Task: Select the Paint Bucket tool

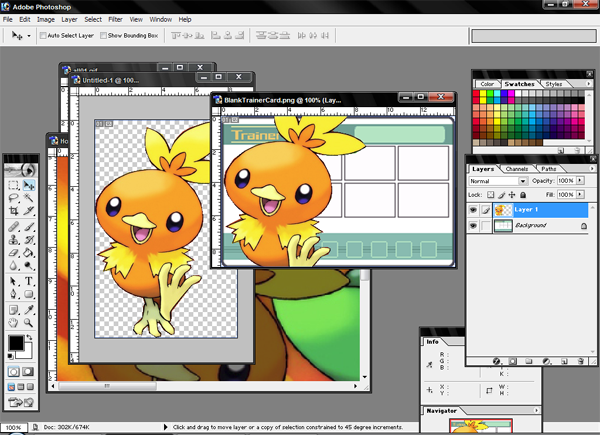Action: click(29, 253)
